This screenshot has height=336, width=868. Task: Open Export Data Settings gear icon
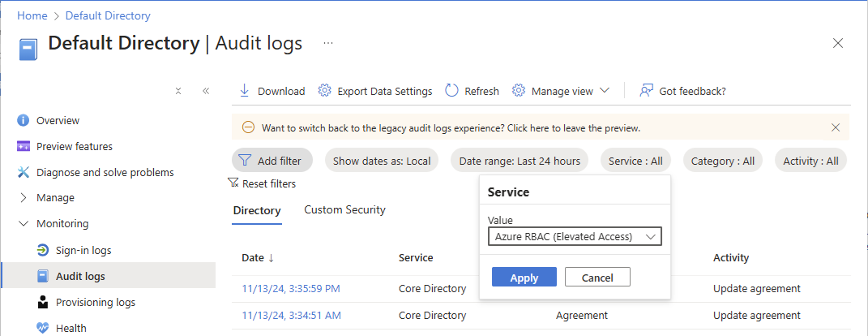(x=324, y=91)
